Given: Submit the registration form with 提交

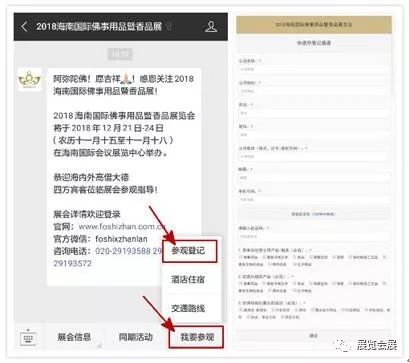Looking at the screenshot, I should (x=313, y=336).
